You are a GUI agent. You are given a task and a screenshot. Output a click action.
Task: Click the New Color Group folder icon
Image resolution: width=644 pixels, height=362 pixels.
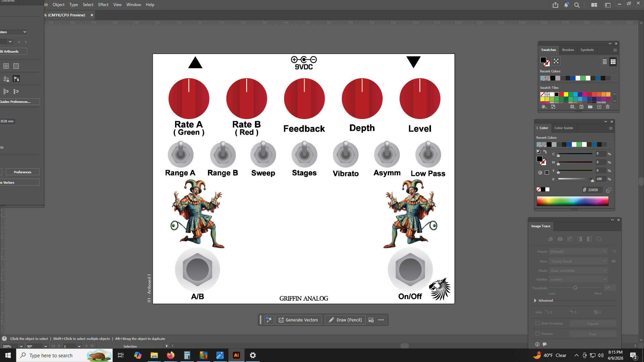click(590, 107)
